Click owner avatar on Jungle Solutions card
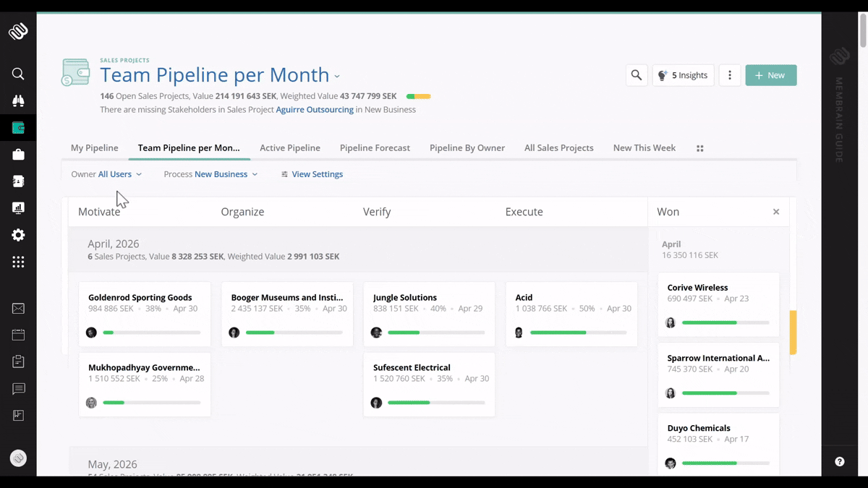This screenshot has height=488, width=868. [x=376, y=333]
